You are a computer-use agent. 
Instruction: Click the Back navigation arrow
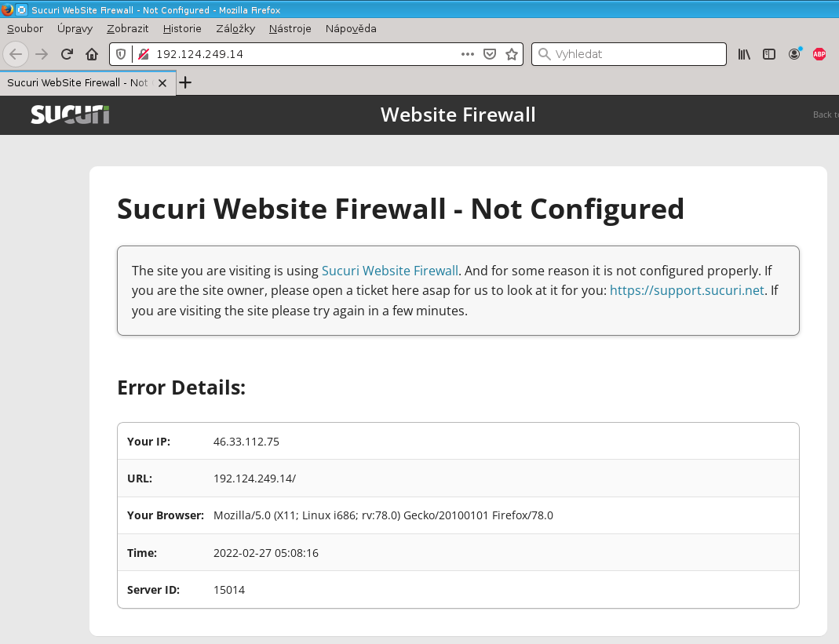tap(16, 54)
